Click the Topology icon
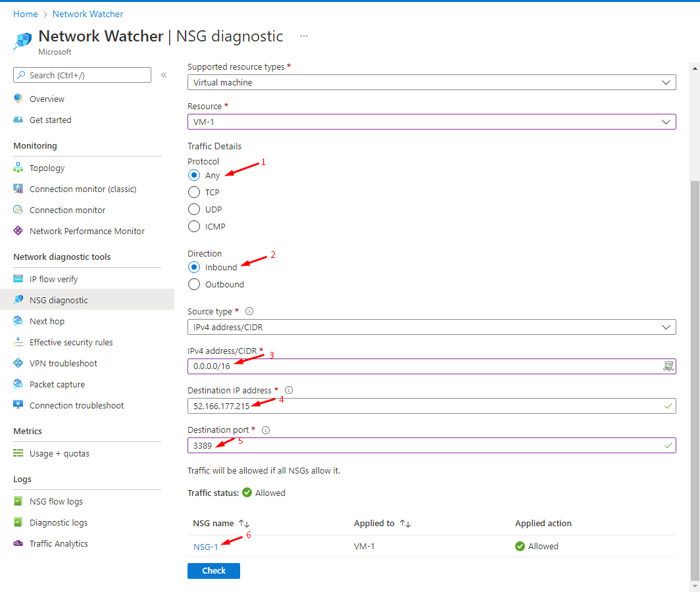Screen dimensions: 700x592 [18, 168]
